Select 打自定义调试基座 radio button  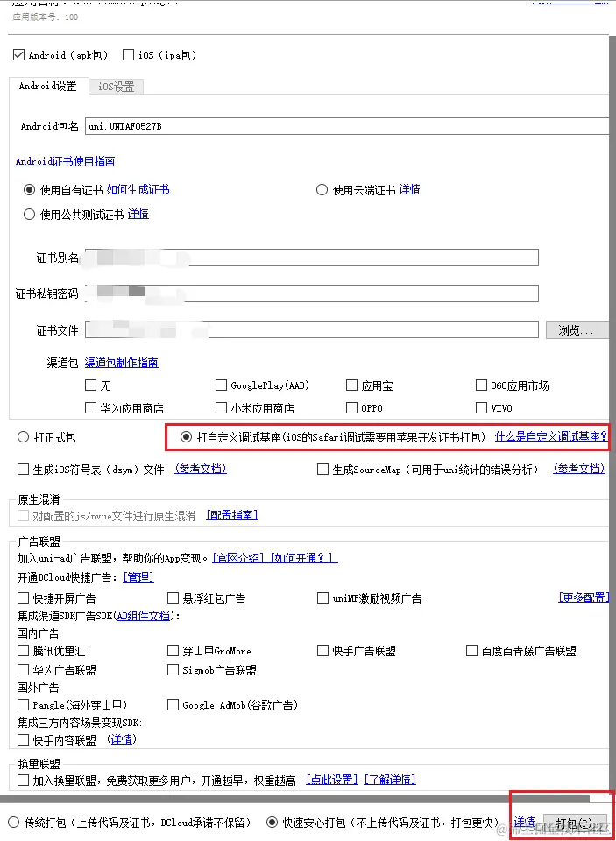click(186, 437)
